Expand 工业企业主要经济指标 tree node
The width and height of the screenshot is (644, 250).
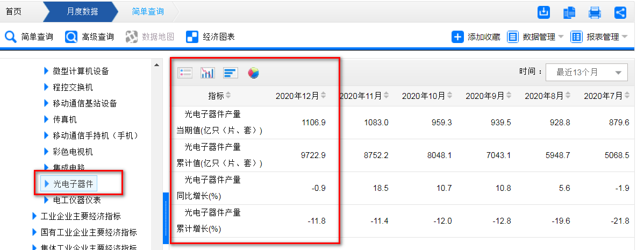(x=80, y=216)
